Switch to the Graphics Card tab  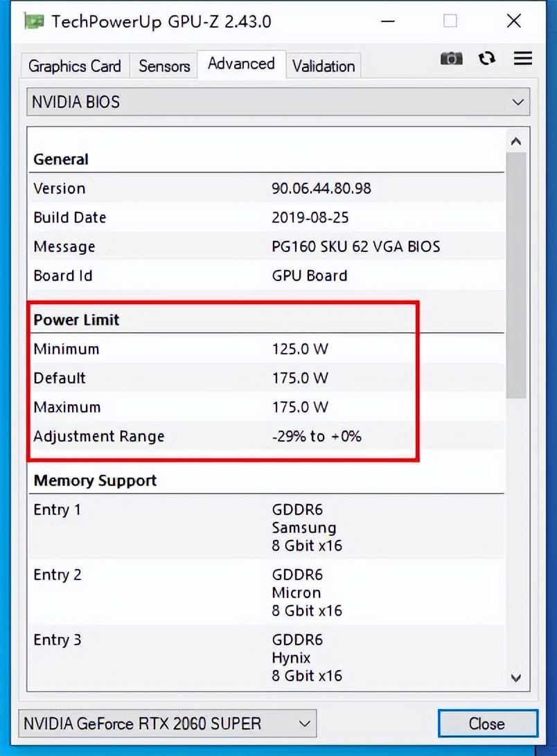75,66
